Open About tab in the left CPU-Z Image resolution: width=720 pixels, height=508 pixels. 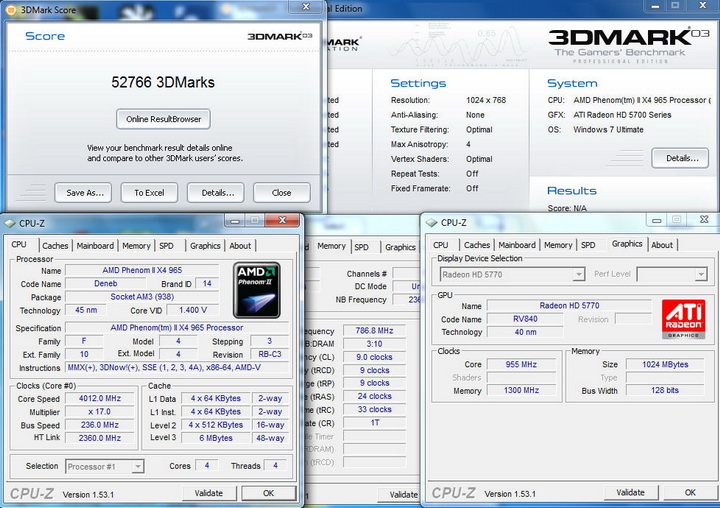point(240,246)
